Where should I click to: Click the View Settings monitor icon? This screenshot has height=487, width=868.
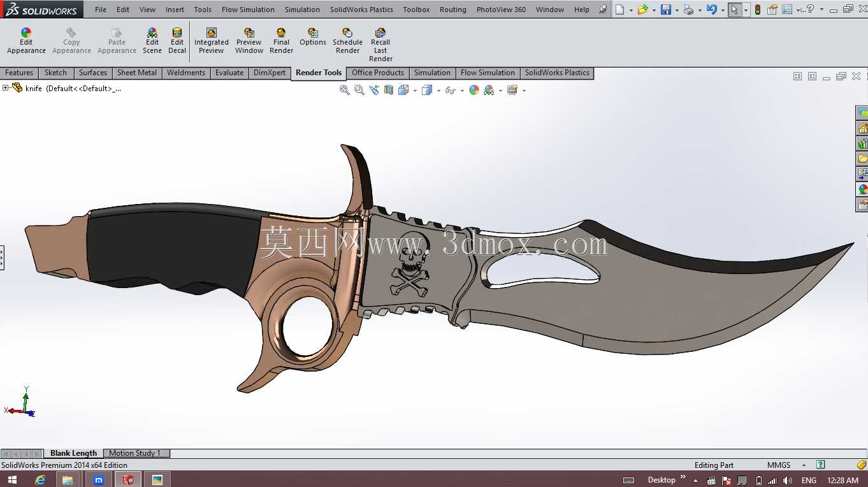512,91
